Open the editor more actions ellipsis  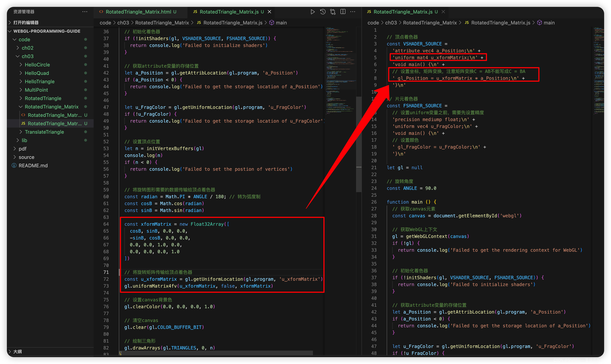(353, 12)
